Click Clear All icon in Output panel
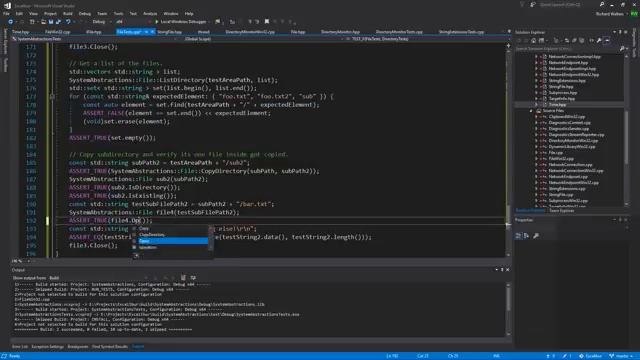The width and height of the screenshot is (640, 360). [x=183, y=278]
